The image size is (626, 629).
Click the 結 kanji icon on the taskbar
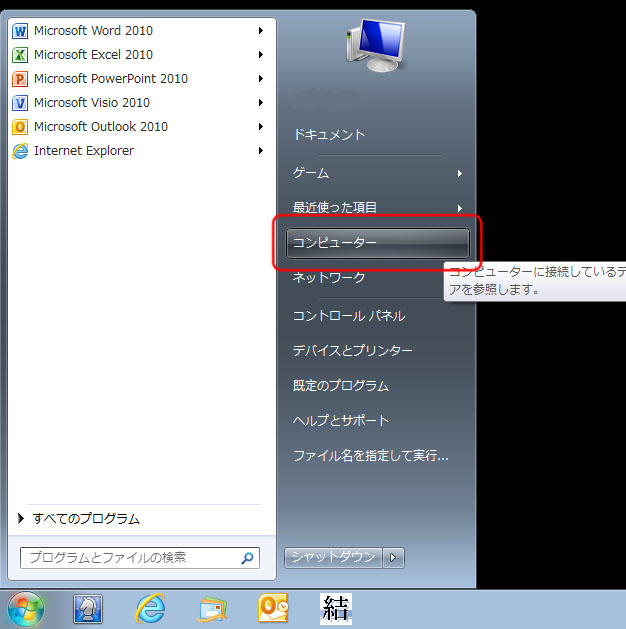coord(336,609)
